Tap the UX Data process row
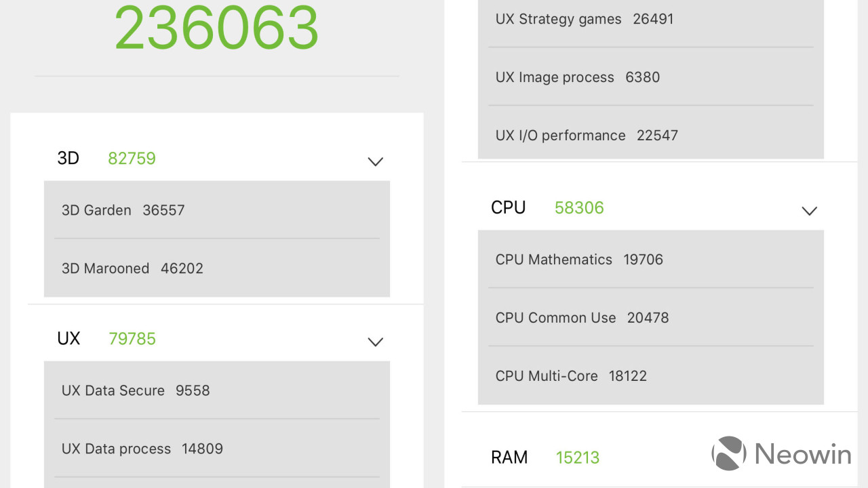 [x=216, y=449]
